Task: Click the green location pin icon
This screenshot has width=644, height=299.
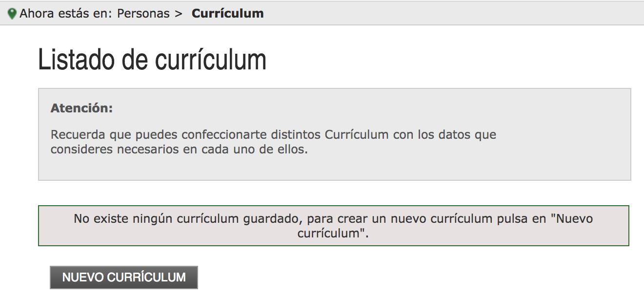Action: [x=12, y=14]
